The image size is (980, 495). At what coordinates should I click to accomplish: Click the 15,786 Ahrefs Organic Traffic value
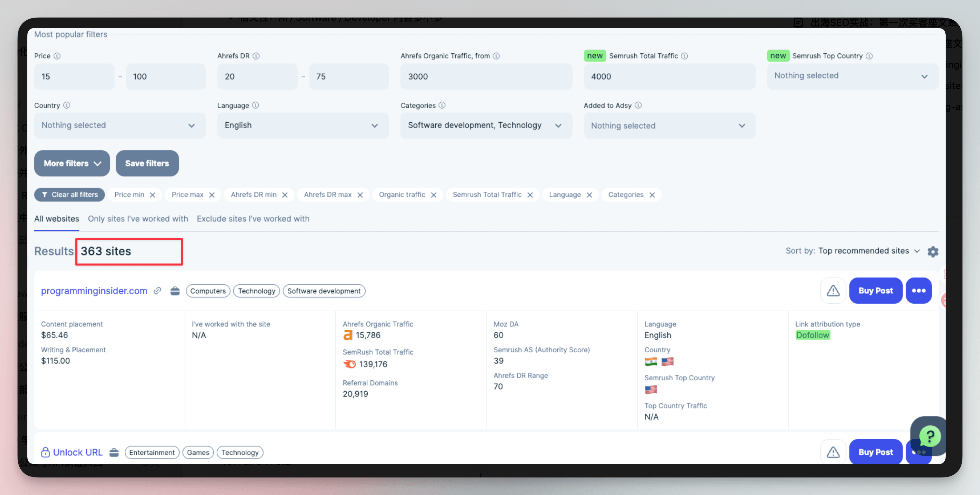pos(368,335)
